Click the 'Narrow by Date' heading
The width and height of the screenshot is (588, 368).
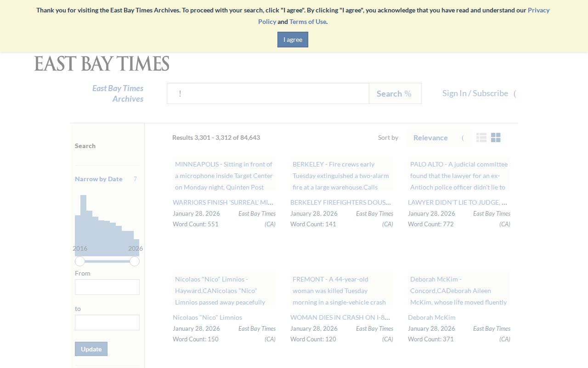click(99, 179)
